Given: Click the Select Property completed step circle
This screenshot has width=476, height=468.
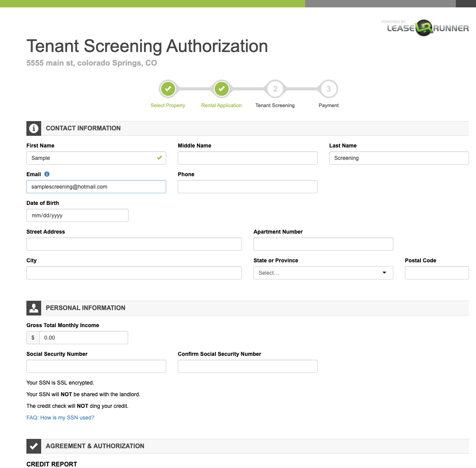Looking at the screenshot, I should click(168, 89).
